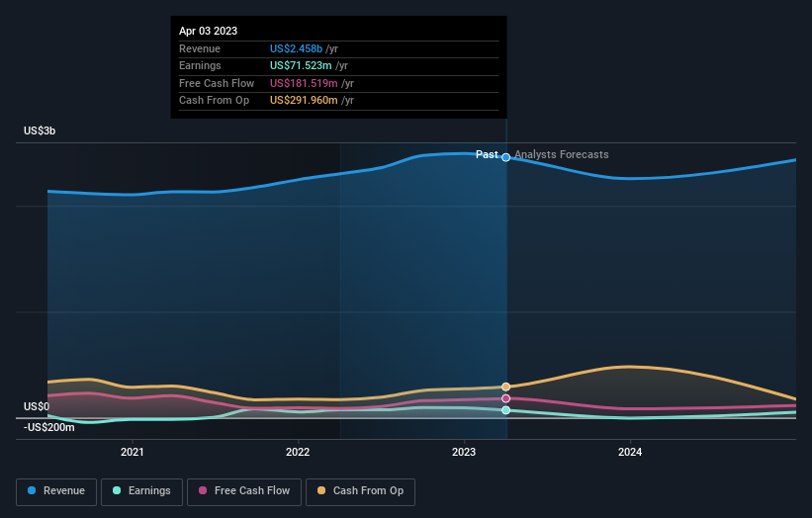The width and height of the screenshot is (812, 518).
Task: Click the Past label on chart
Action: pyautogui.click(x=487, y=155)
